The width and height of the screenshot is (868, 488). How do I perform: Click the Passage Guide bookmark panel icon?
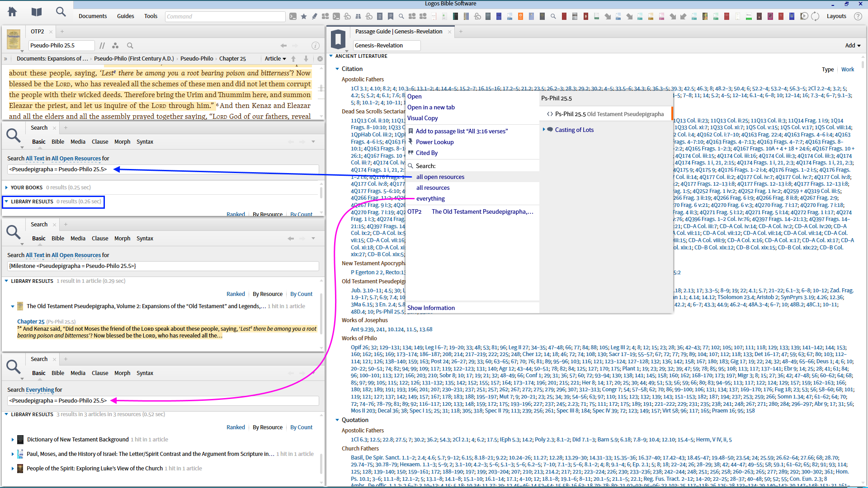338,39
